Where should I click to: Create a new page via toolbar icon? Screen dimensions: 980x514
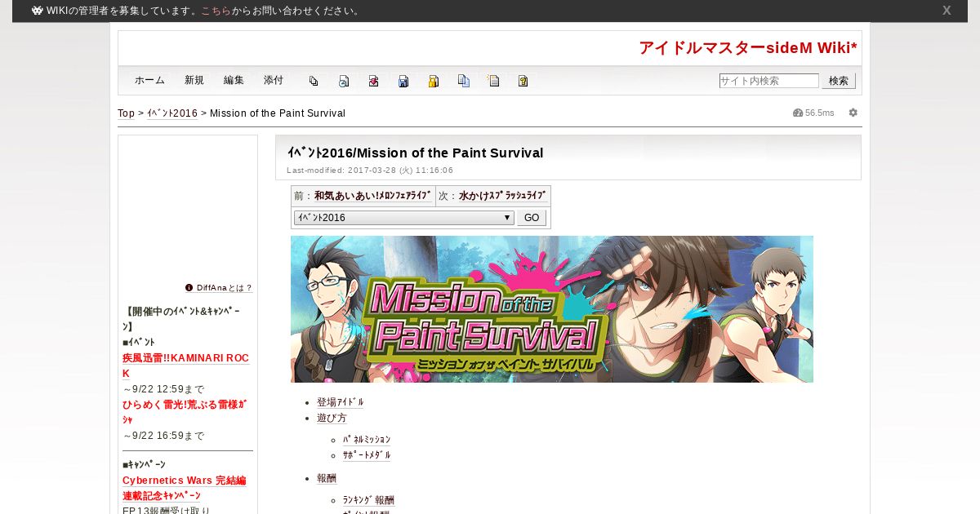click(x=493, y=81)
